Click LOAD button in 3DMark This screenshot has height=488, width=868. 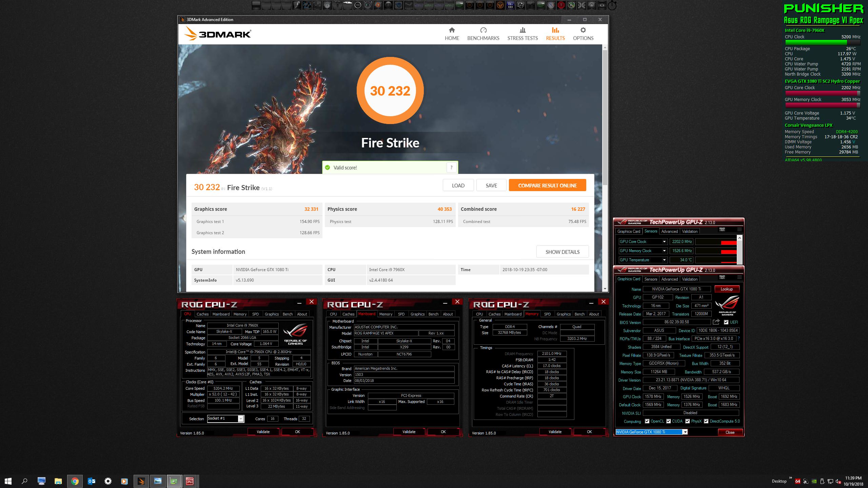[458, 185]
